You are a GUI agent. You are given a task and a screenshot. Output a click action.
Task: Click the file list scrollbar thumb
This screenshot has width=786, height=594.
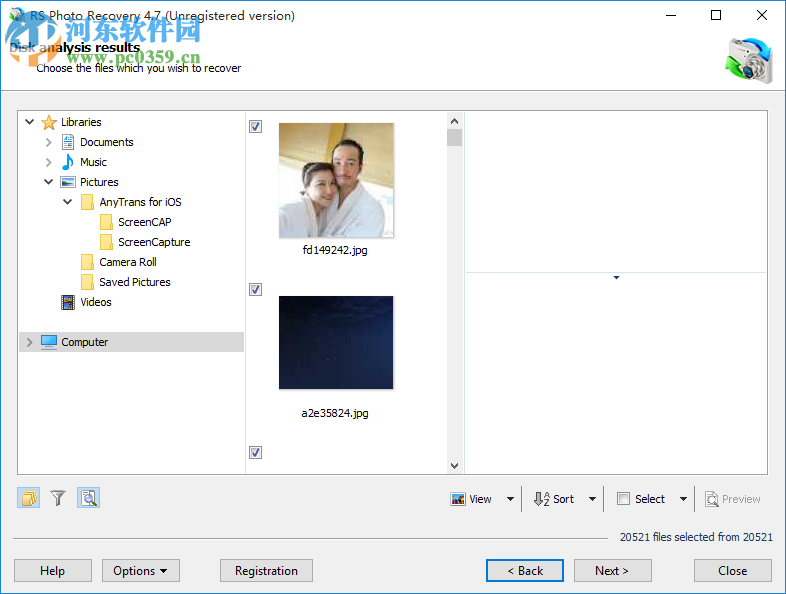[455, 137]
